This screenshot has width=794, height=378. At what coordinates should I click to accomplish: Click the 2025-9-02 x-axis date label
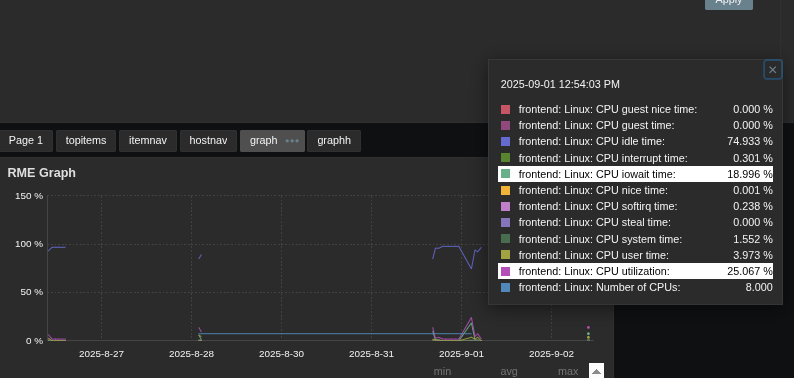coord(551,354)
